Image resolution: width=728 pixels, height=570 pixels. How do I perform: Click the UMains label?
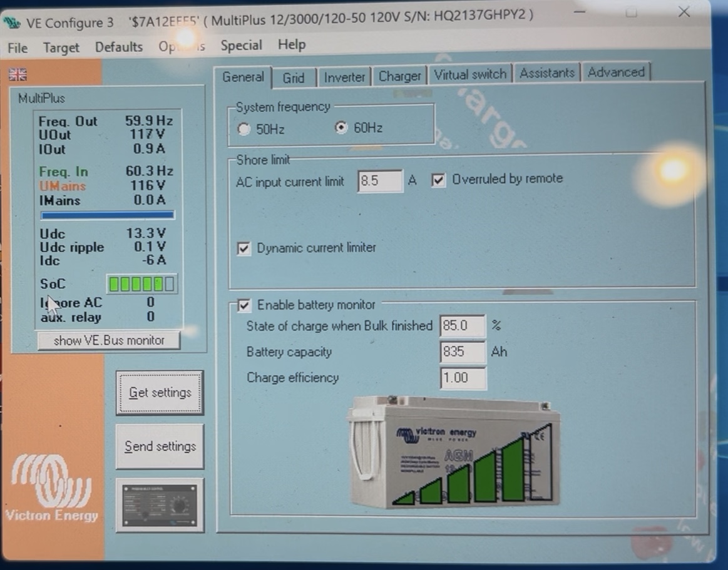coord(63,186)
